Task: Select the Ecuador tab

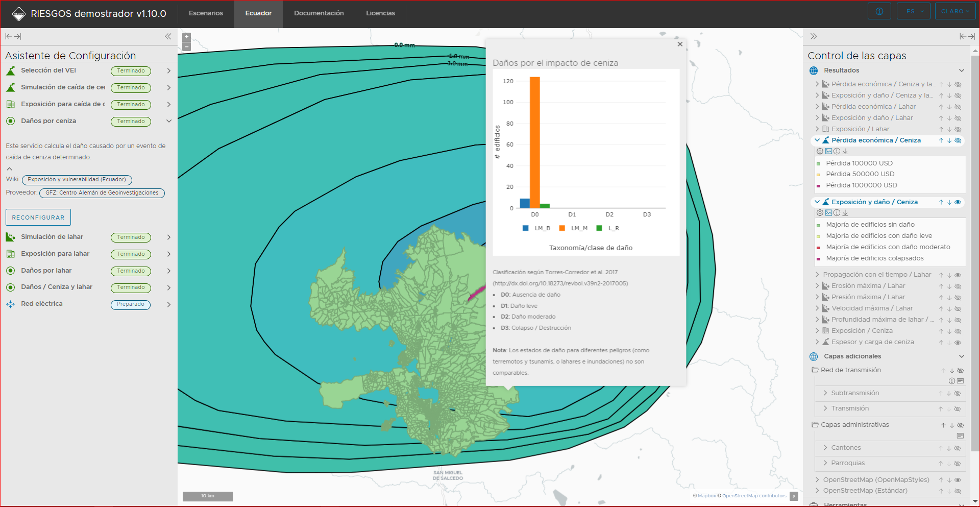Action: coord(258,13)
